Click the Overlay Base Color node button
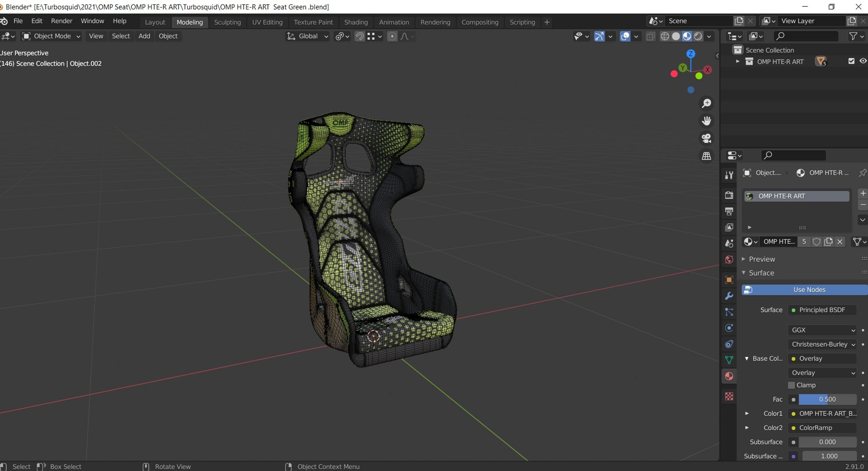The width and height of the screenshot is (868, 471). pyautogui.click(x=822, y=358)
